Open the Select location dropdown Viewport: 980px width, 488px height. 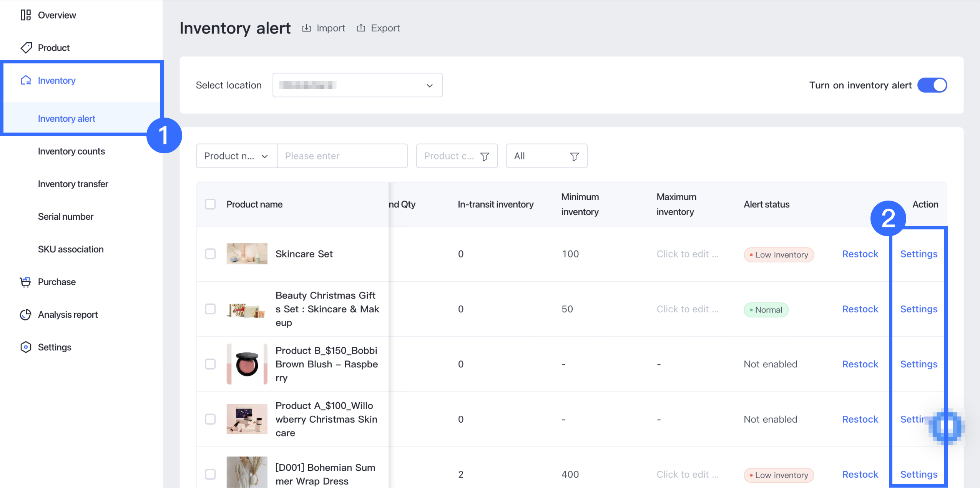point(357,85)
